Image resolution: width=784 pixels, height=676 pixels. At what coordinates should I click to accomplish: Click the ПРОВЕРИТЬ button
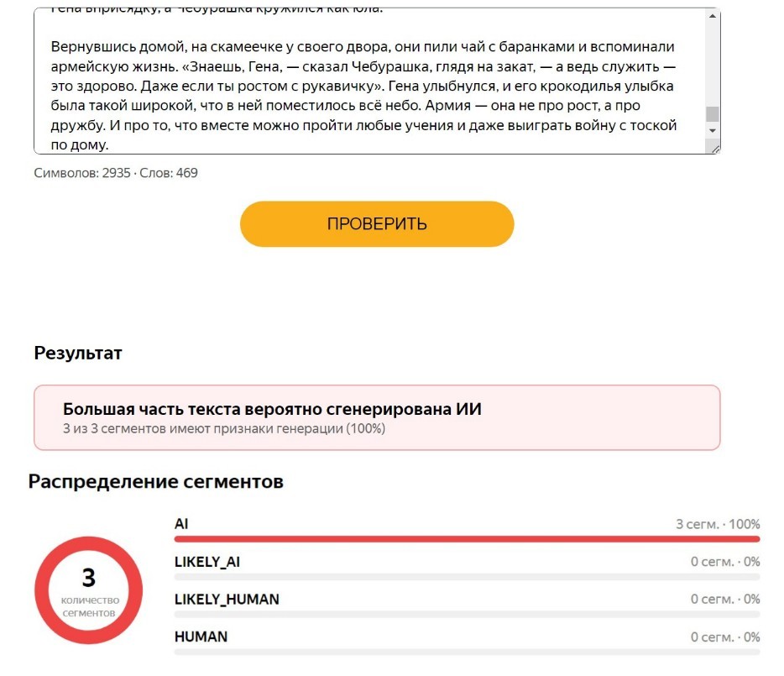click(x=377, y=223)
